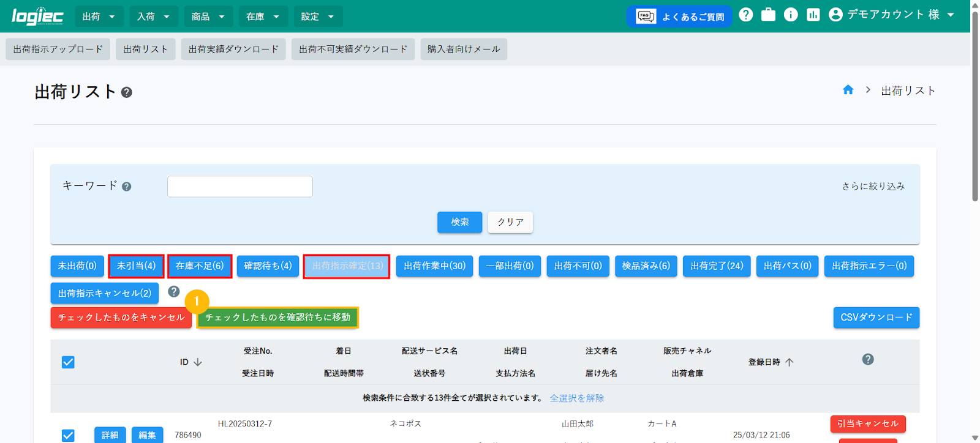Open the briefcase icon in top bar
The width and height of the screenshot is (980, 443).
pos(768,15)
